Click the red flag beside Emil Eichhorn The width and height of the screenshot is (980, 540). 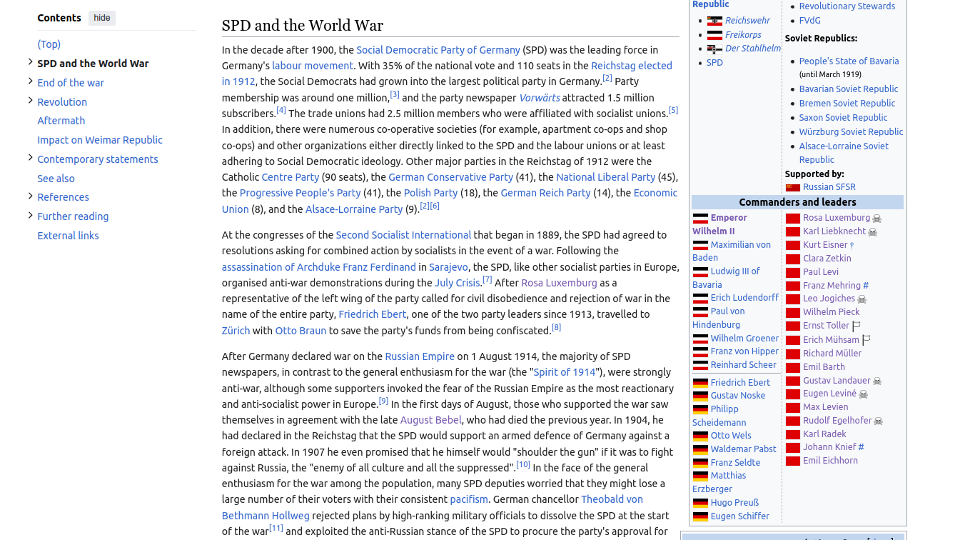[x=792, y=461]
